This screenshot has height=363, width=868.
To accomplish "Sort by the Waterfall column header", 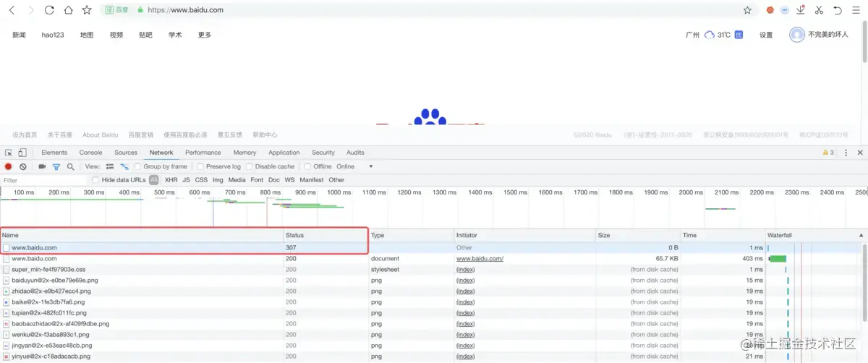I will [816, 235].
